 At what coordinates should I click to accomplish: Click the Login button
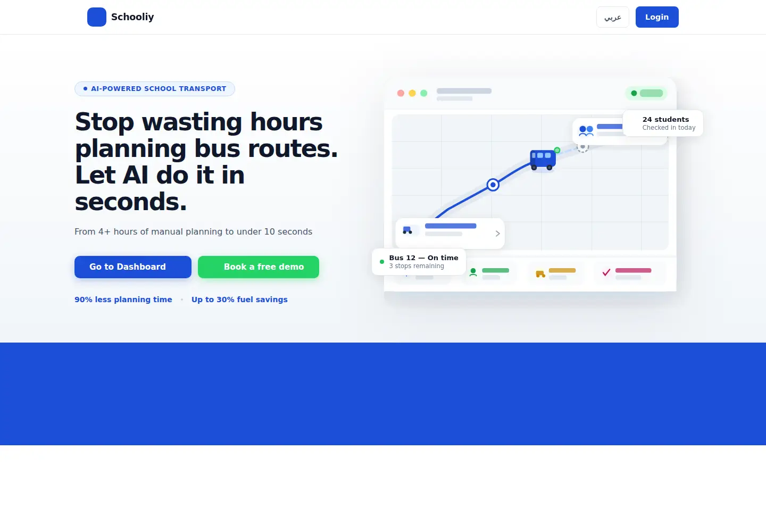[x=657, y=17]
